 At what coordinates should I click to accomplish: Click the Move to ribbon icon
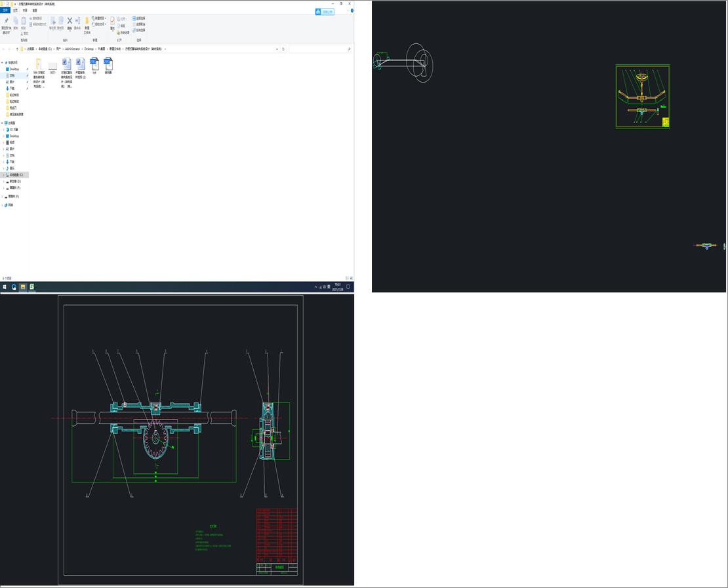pyautogui.click(x=52, y=23)
